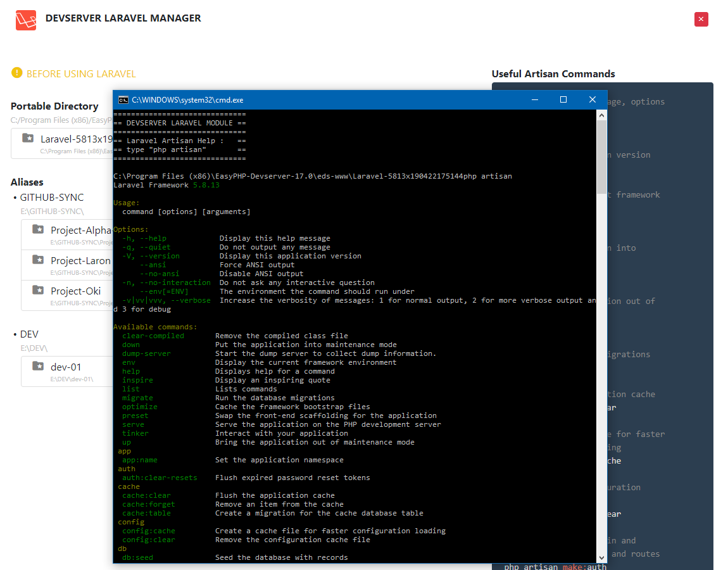This screenshot has width=728, height=570.
Task: Open the cmd.exe system menu icon
Action: click(123, 100)
